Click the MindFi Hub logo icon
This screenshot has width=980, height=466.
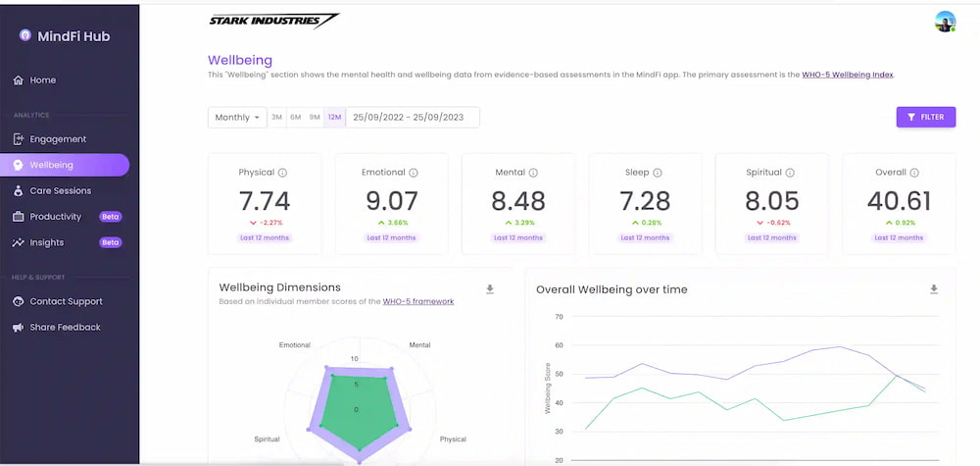pos(25,35)
